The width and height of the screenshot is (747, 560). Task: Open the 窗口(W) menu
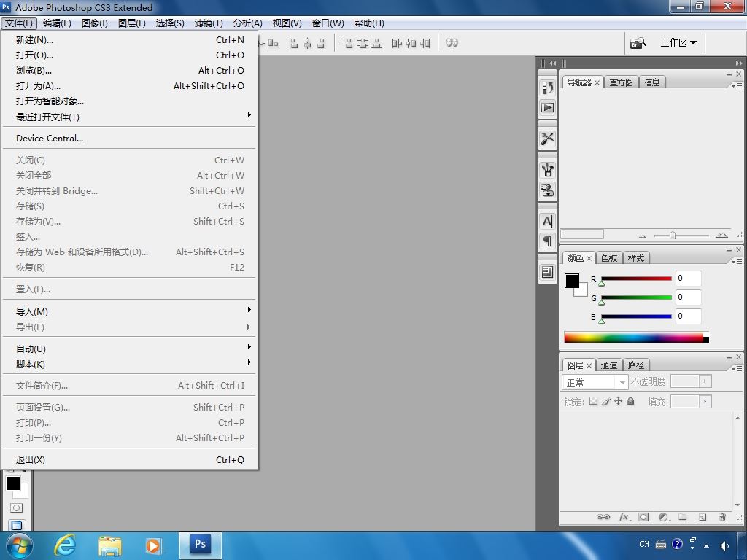click(x=328, y=23)
